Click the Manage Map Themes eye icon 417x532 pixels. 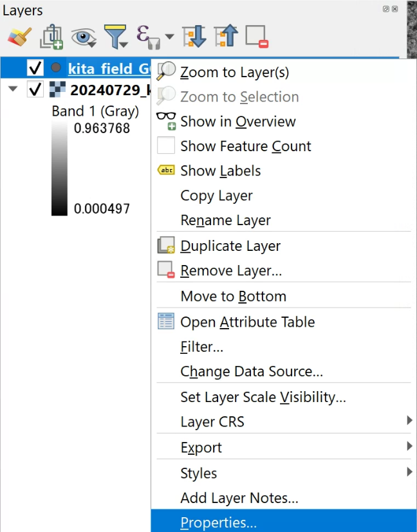pyautogui.click(x=84, y=37)
